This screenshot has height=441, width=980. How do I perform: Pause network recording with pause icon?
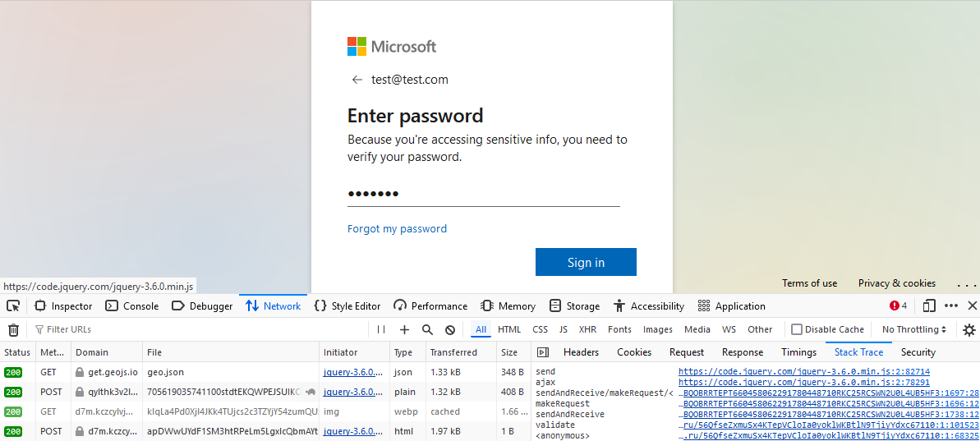click(x=381, y=329)
